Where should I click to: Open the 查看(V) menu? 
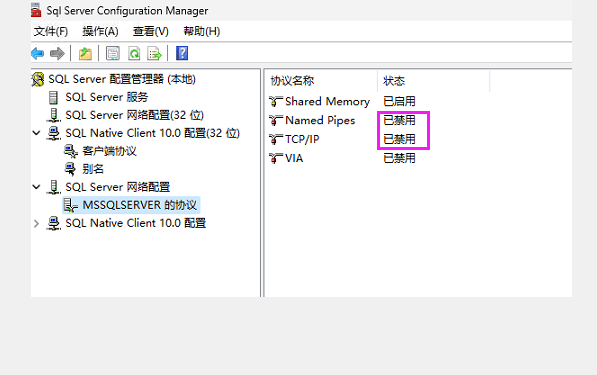(x=151, y=31)
